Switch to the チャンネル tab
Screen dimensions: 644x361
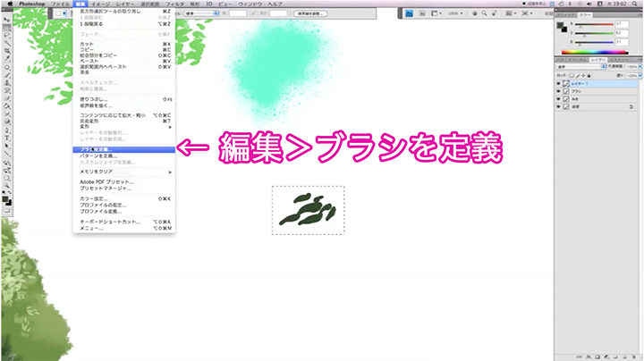[x=577, y=60]
